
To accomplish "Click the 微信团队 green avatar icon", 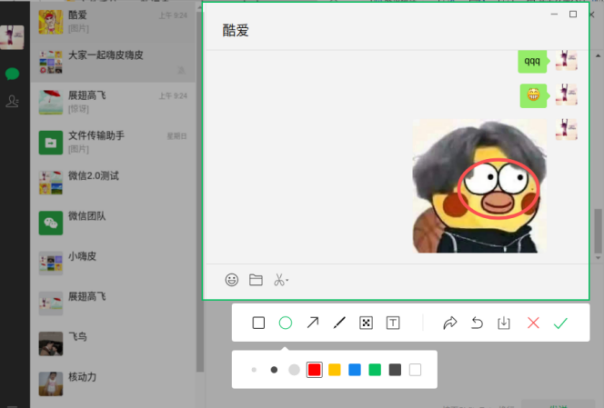I will tap(50, 223).
